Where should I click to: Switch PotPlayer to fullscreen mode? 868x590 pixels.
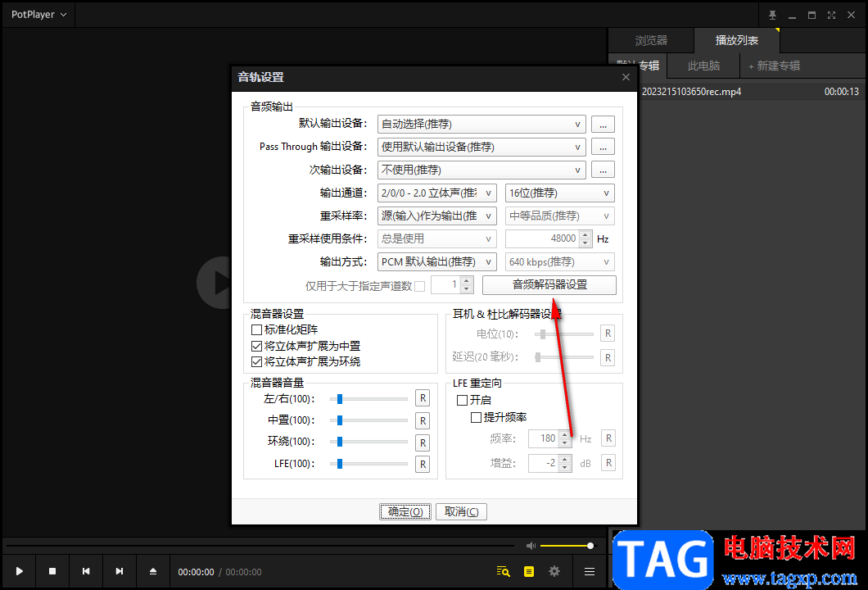click(831, 15)
